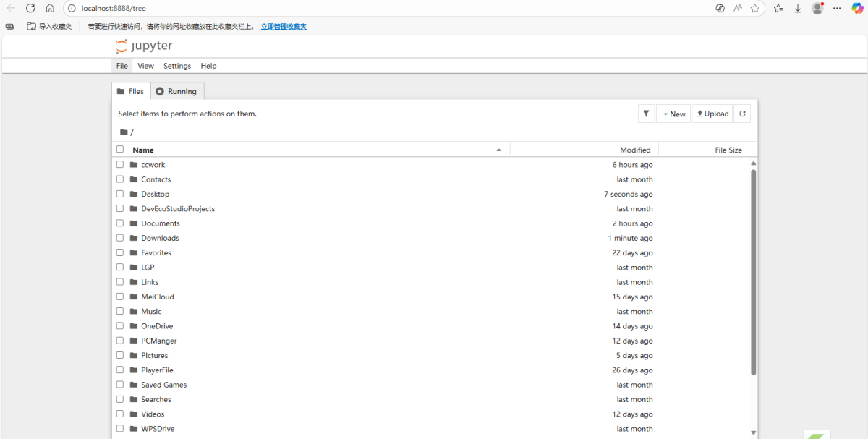Open the View menu
This screenshot has width=868, height=439.
(x=145, y=66)
